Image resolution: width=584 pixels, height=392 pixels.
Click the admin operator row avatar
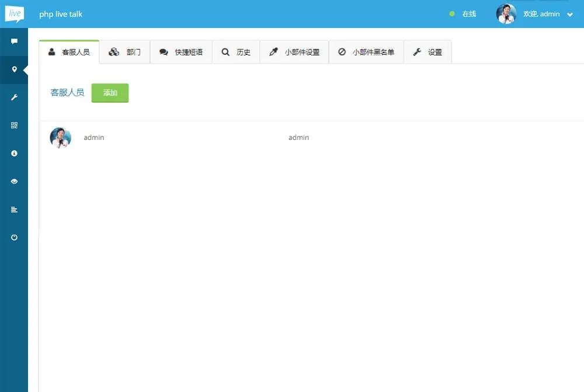point(61,138)
